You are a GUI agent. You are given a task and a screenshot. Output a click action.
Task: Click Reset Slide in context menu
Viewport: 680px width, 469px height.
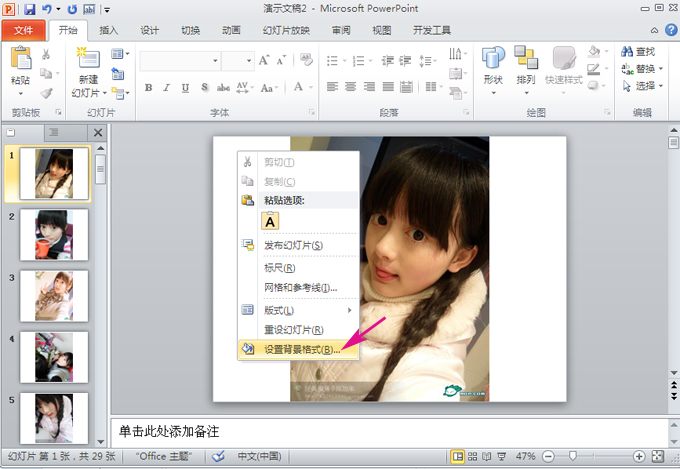293,330
